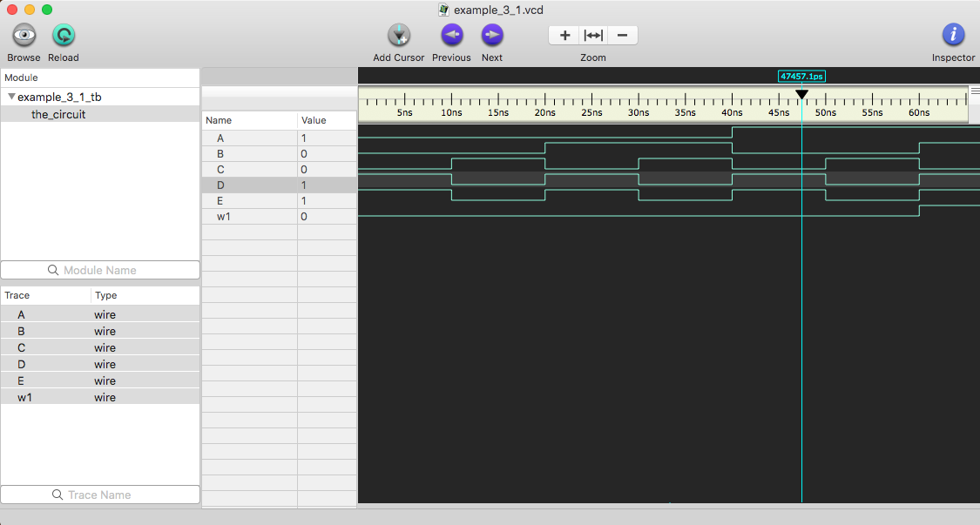Click the 40ns mark on time ruler

click(x=732, y=112)
